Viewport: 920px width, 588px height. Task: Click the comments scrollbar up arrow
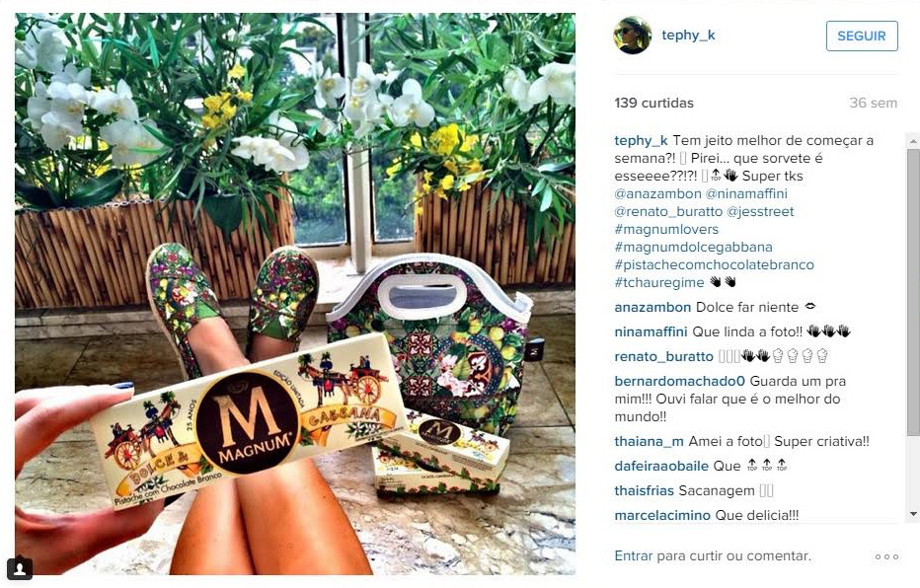click(913, 141)
